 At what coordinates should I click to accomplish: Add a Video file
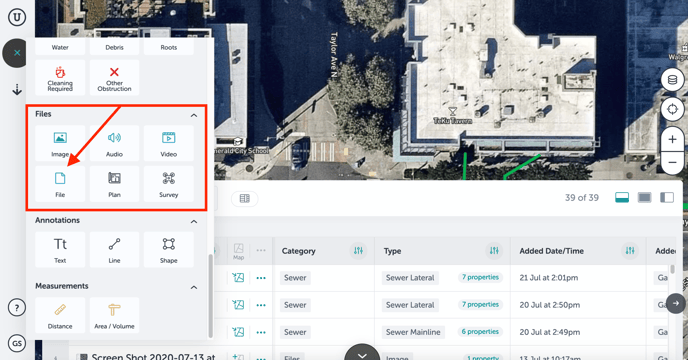pos(168,144)
